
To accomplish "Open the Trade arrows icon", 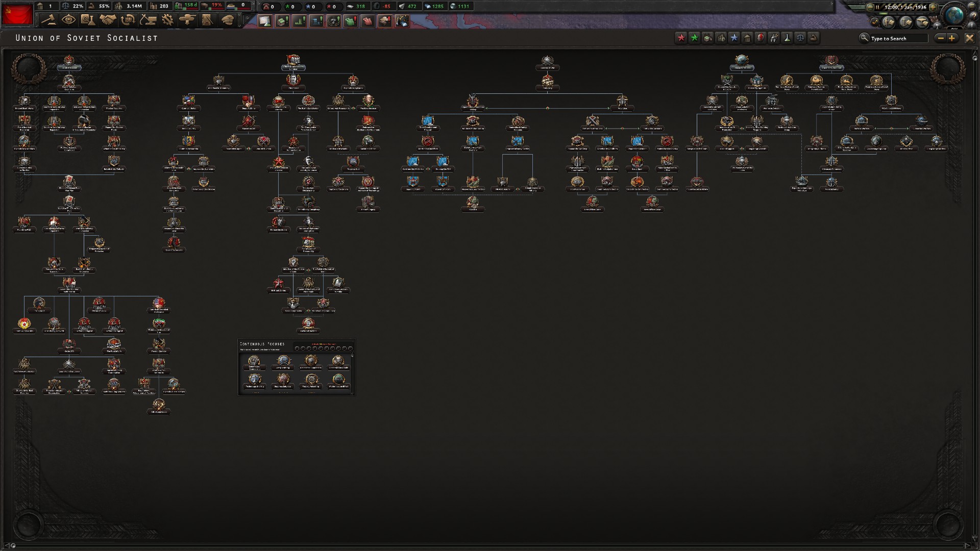I will (x=128, y=20).
